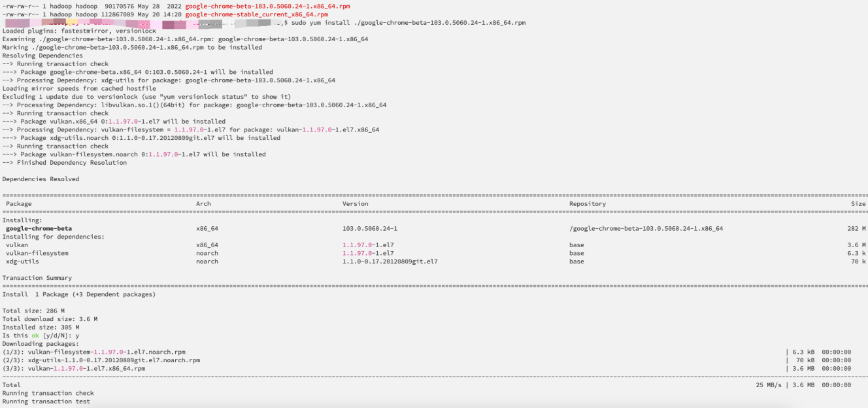This screenshot has height=408, width=868.
Task: Click 'Package xdg-utils.noarch will be installed' line
Action: pos(141,138)
